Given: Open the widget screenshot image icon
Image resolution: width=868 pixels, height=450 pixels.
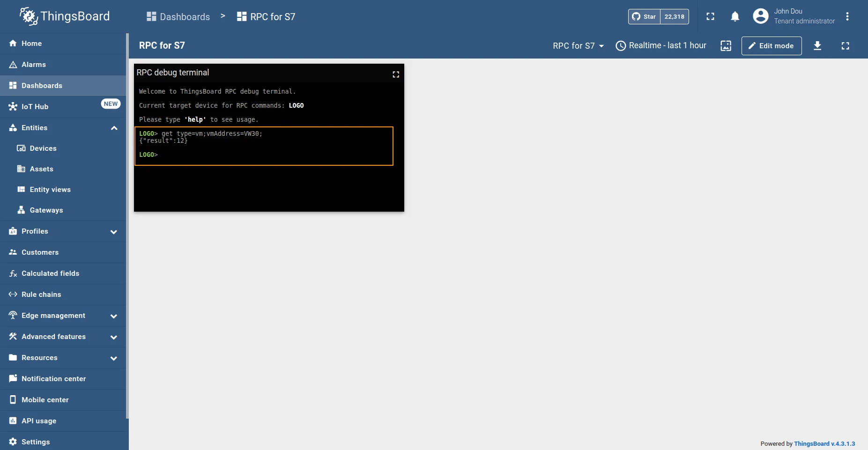Looking at the screenshot, I should (726, 45).
